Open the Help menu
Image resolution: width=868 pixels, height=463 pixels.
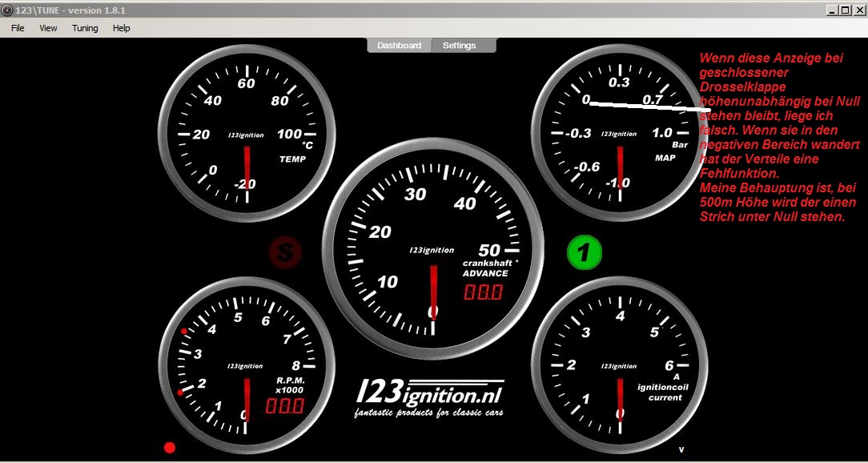pyautogui.click(x=121, y=28)
